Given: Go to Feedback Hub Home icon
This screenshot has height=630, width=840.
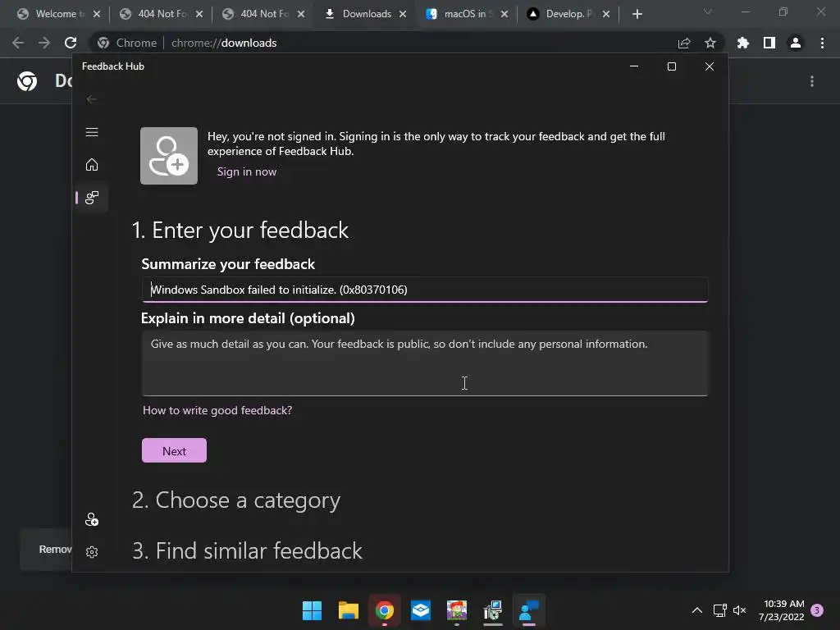Looking at the screenshot, I should point(92,164).
